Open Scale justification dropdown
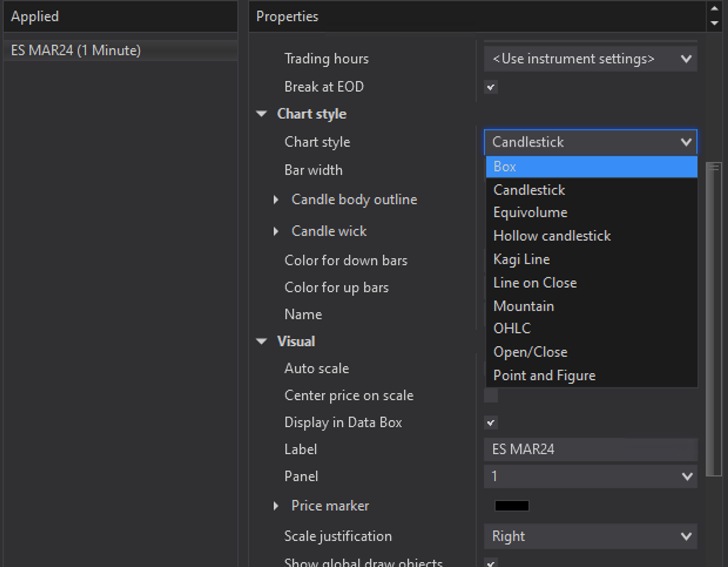Viewport: 728px width, 567px height. 591,536
